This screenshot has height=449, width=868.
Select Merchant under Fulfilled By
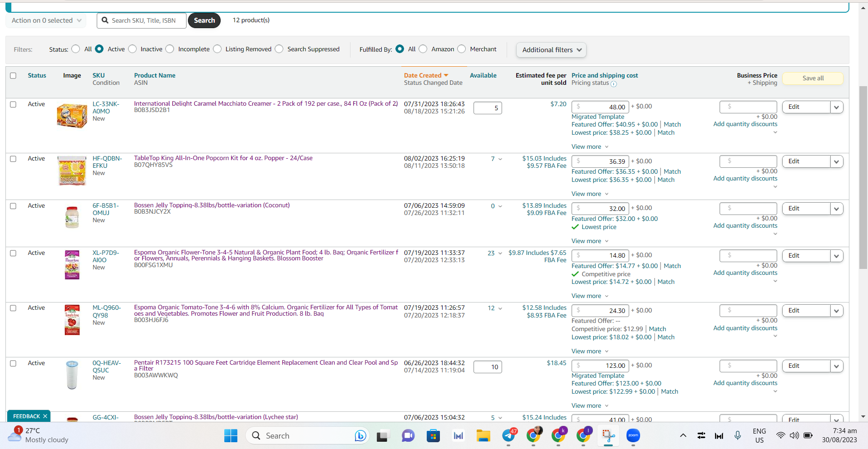coord(462,49)
